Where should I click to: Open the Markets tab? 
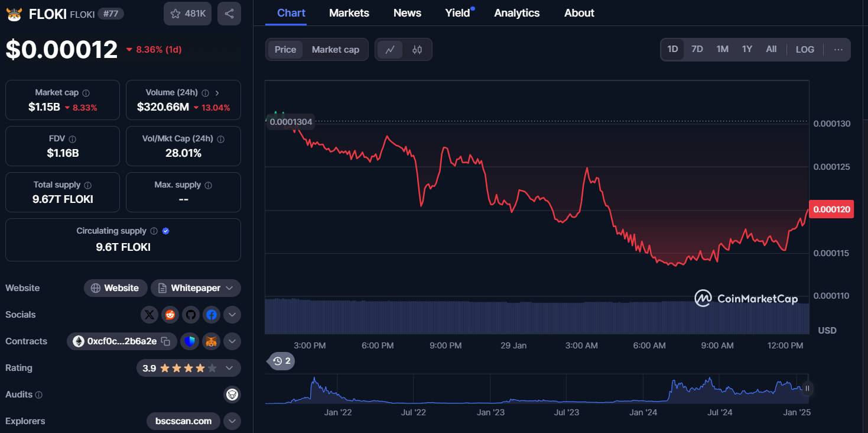point(349,13)
